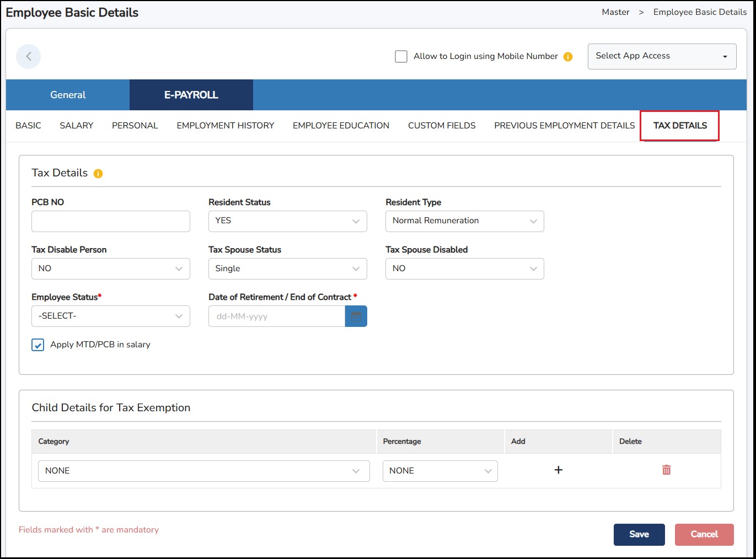This screenshot has height=559, width=756.
Task: Click Master breadcrumb link
Action: tap(615, 12)
